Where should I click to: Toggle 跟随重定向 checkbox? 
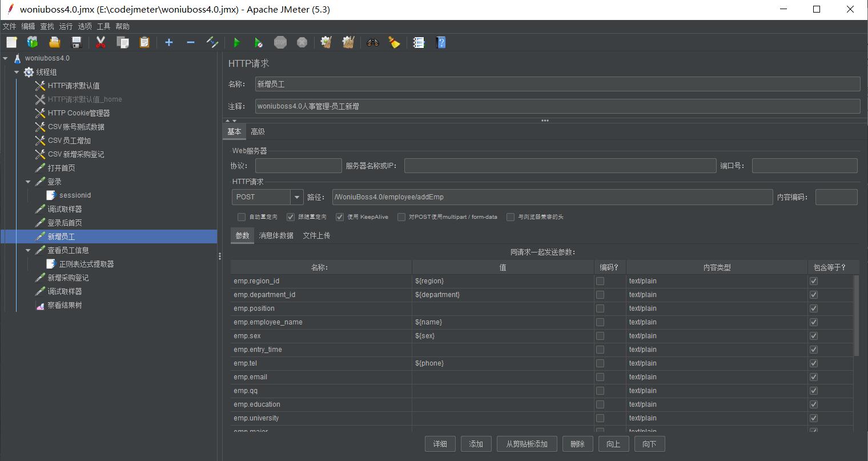291,217
